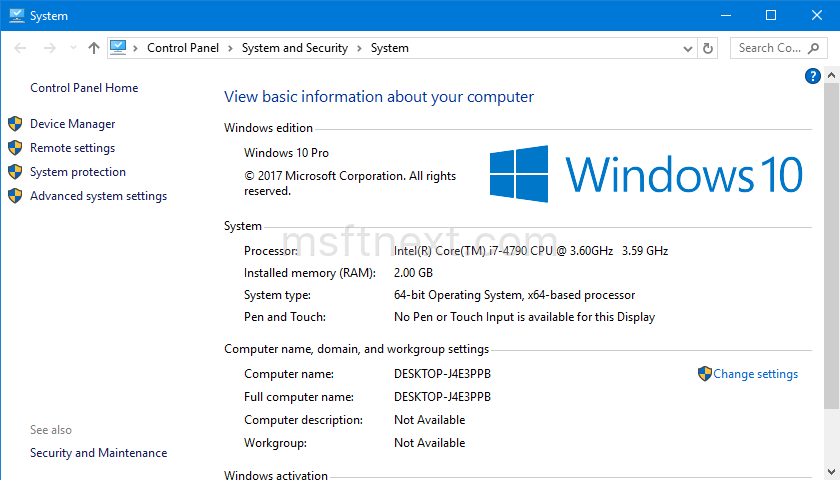Click the search magnifier icon
Image resolution: width=840 pixels, height=480 pixels.
(x=813, y=48)
